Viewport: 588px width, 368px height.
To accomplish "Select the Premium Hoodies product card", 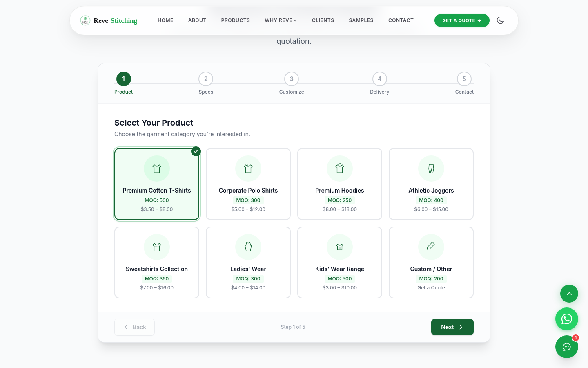I will tap(340, 184).
